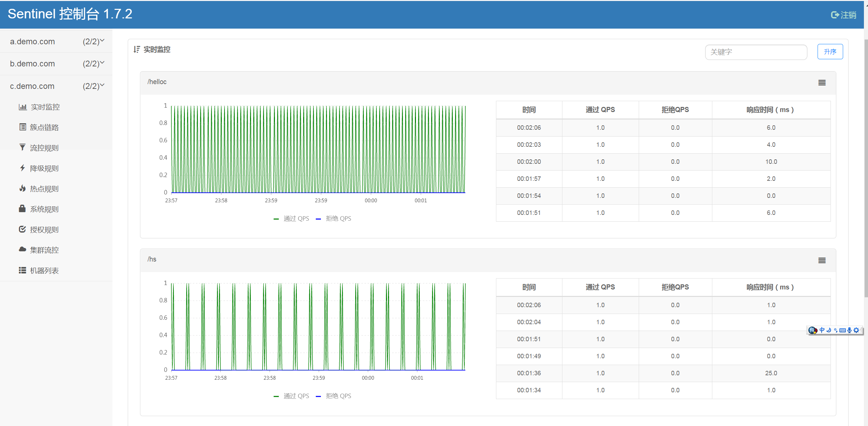The image size is (868, 426).
Task: Click the filter funnel icon for 流控规则
Action: point(22,147)
